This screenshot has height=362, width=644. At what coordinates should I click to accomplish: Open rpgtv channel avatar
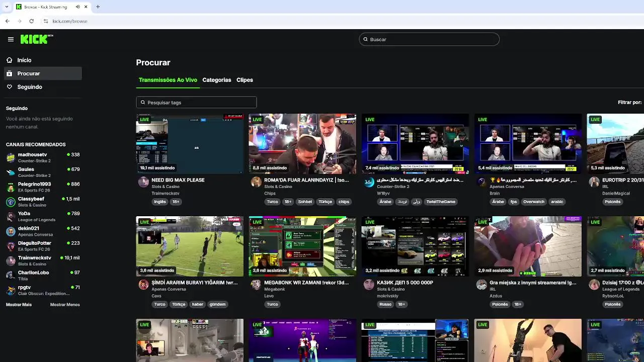click(x=11, y=291)
